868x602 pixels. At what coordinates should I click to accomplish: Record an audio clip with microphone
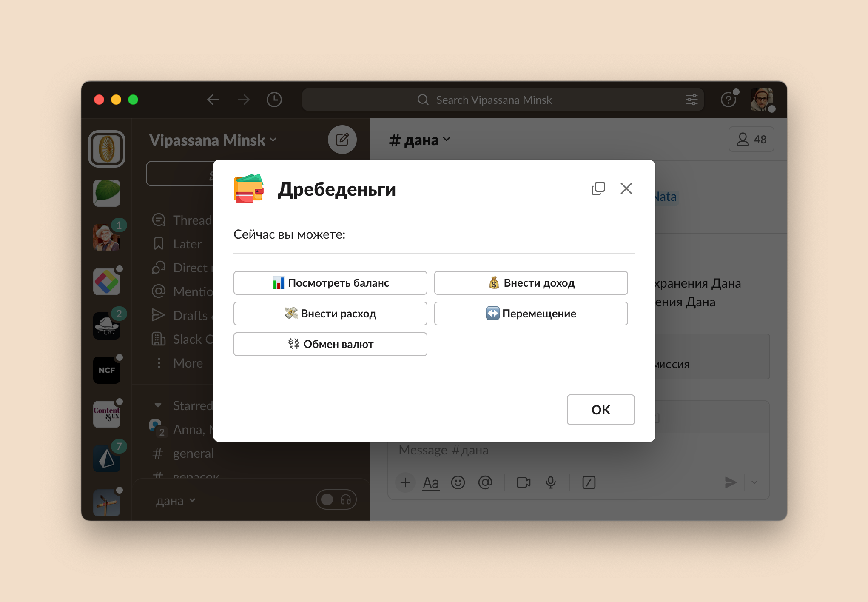pyautogui.click(x=551, y=482)
